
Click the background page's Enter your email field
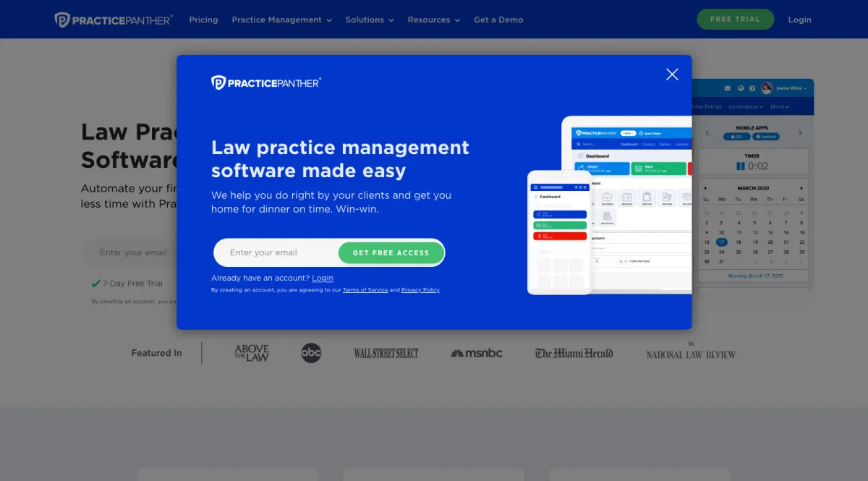click(133, 252)
